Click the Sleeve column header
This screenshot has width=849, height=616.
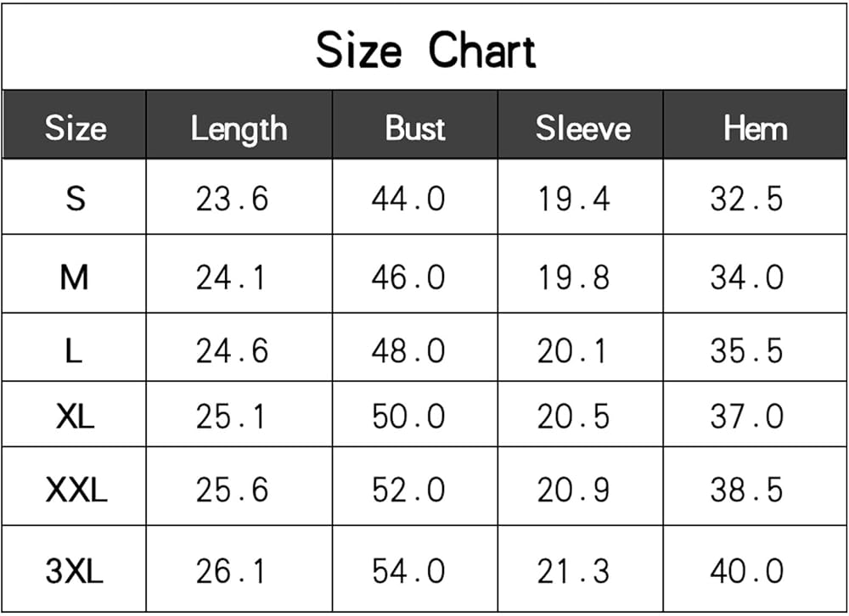click(582, 128)
